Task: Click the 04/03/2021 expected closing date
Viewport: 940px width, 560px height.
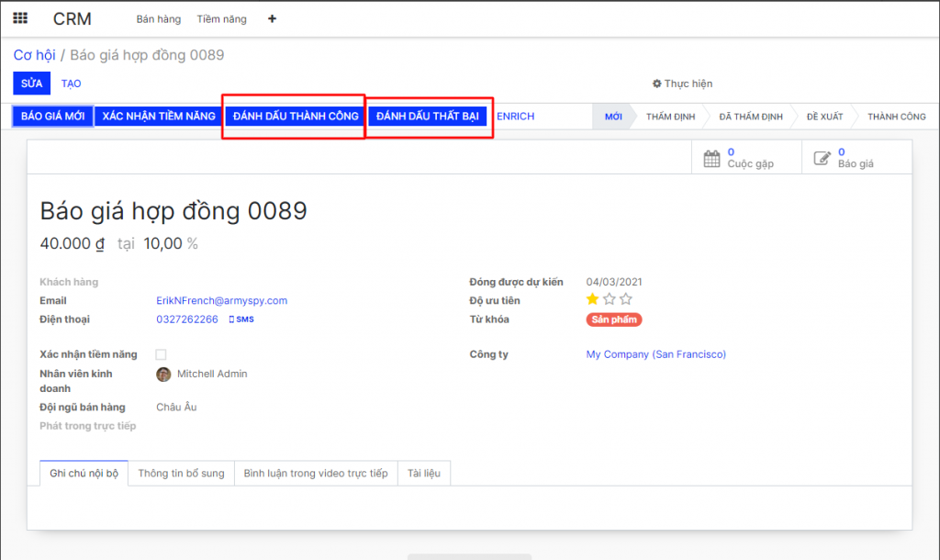Action: coord(614,282)
